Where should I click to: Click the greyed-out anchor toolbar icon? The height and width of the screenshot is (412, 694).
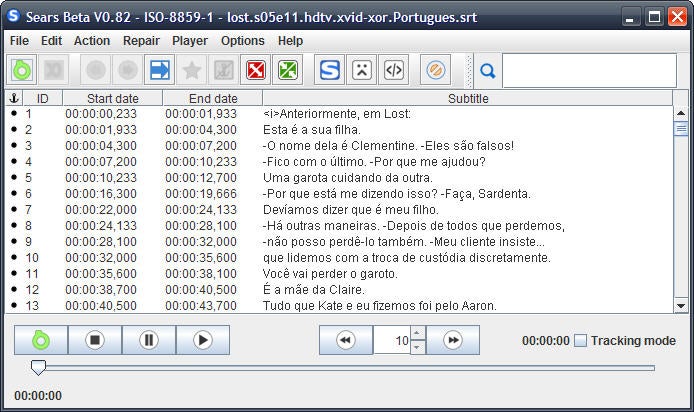click(224, 70)
